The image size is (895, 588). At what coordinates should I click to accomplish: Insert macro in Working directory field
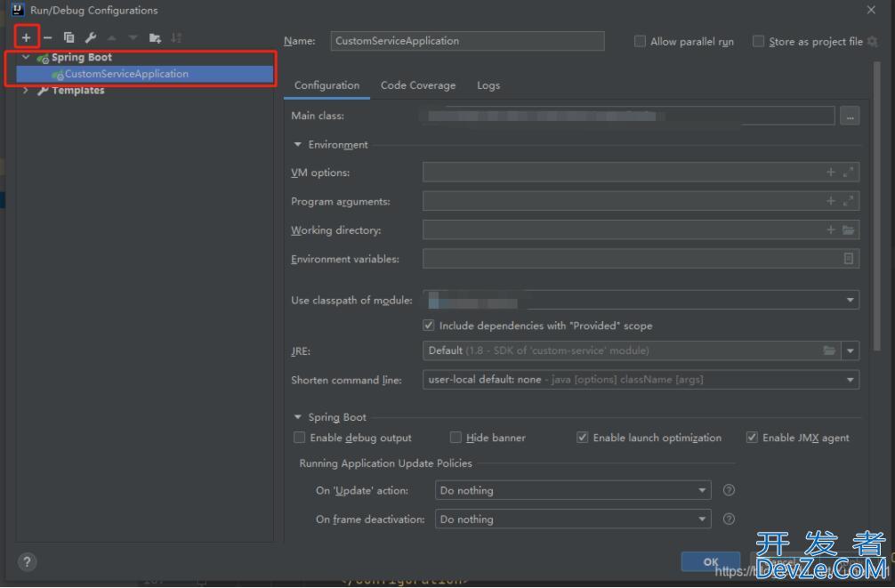(831, 230)
